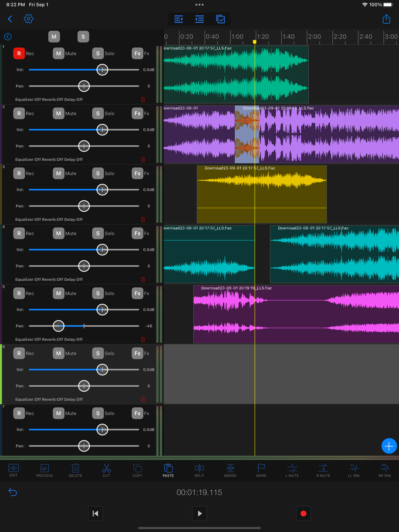
Task: Toggle the multi-select checkbox icon
Action: pos(220,19)
